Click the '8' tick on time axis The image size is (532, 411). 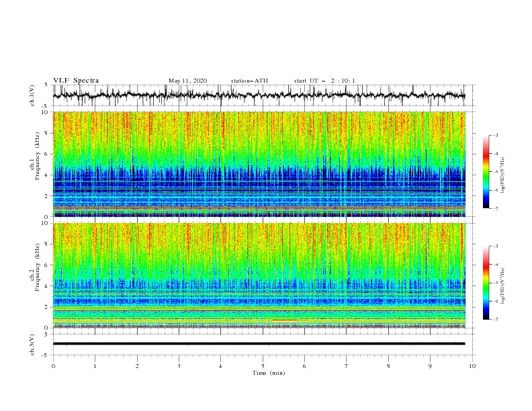coord(388,366)
